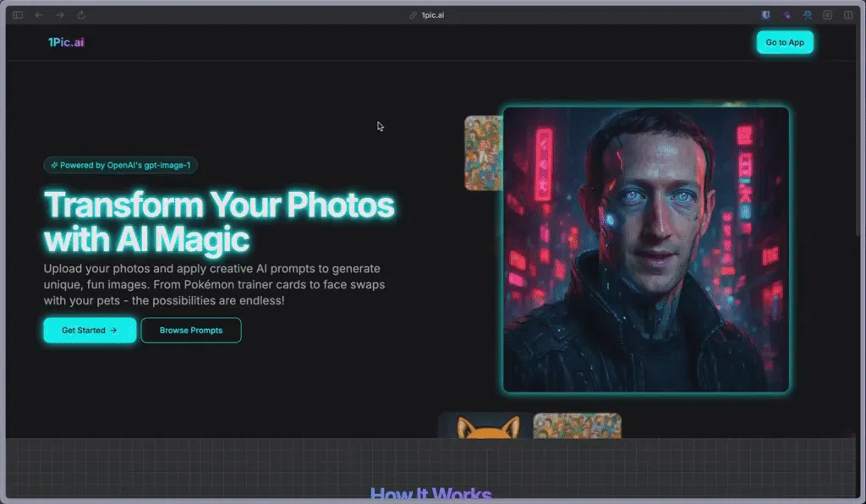Viewport: 866px width, 504px height.
Task: Click the sparkle icon in Powered by badge
Action: pyautogui.click(x=54, y=165)
